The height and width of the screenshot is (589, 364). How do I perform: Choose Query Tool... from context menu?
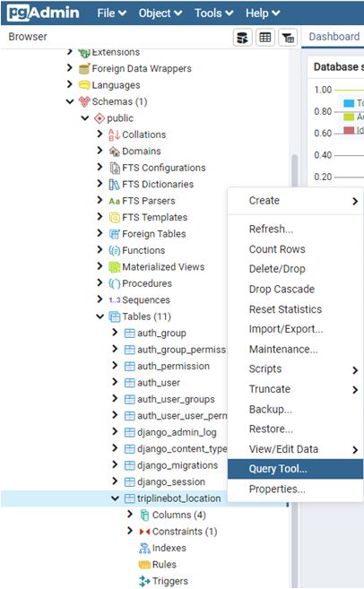pyautogui.click(x=295, y=469)
